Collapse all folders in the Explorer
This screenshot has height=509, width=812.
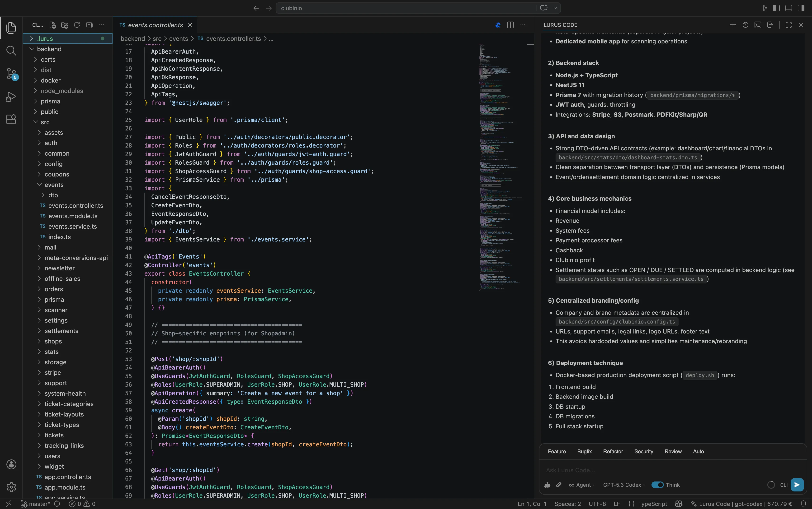pos(89,25)
